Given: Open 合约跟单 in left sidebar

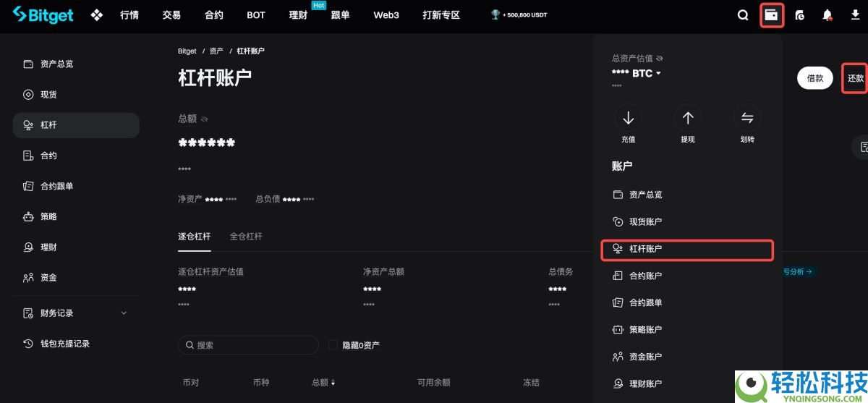Looking at the screenshot, I should pos(76,186).
